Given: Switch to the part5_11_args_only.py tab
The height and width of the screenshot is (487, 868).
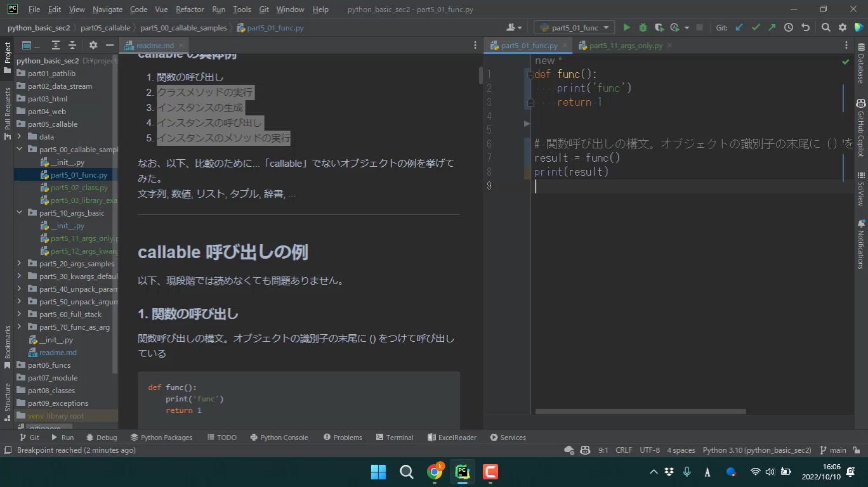Looking at the screenshot, I should pyautogui.click(x=625, y=46).
